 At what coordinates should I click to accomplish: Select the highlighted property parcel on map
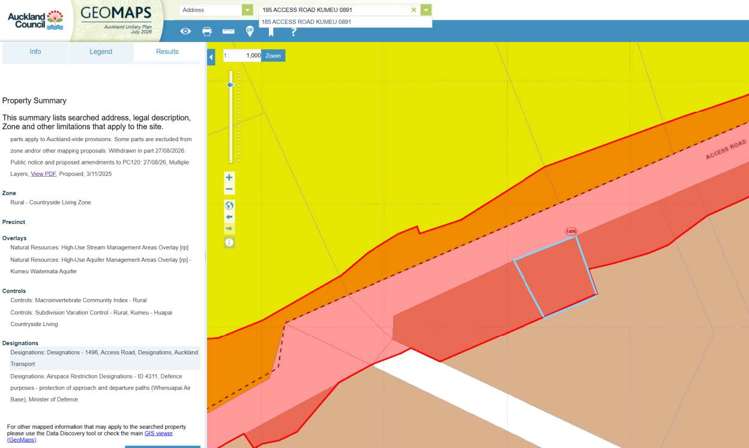(x=556, y=276)
